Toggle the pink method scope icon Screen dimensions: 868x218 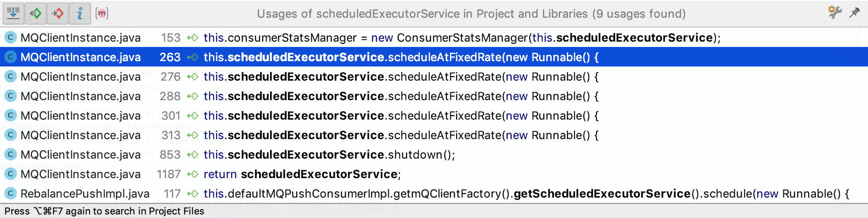tap(102, 13)
